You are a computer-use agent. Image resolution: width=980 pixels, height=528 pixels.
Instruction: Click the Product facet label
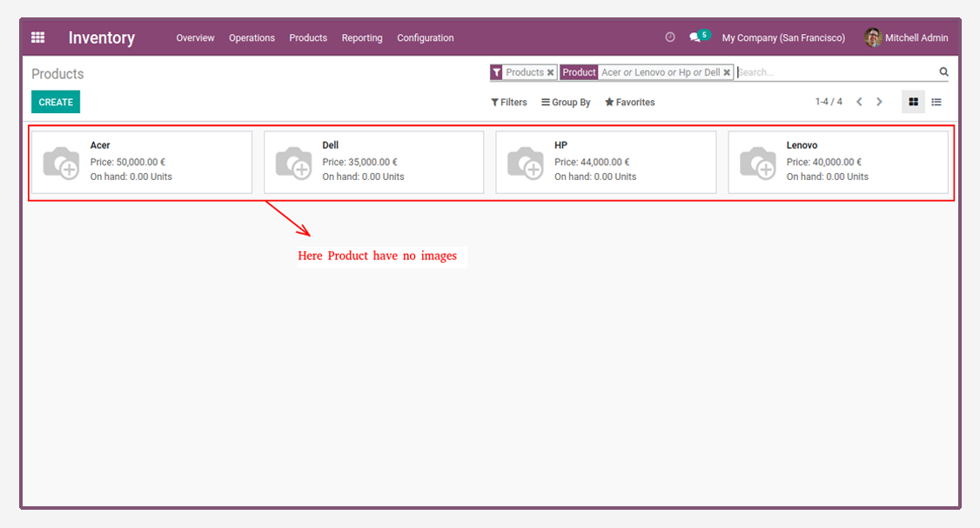579,72
